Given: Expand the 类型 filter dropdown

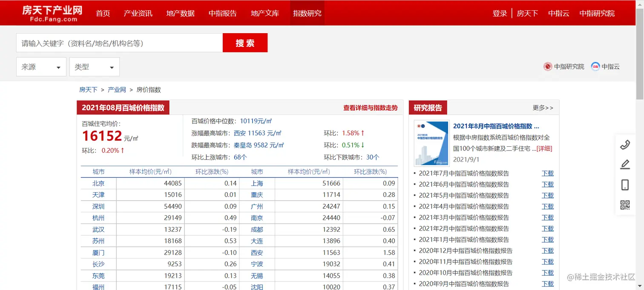Looking at the screenshot, I should tap(94, 67).
